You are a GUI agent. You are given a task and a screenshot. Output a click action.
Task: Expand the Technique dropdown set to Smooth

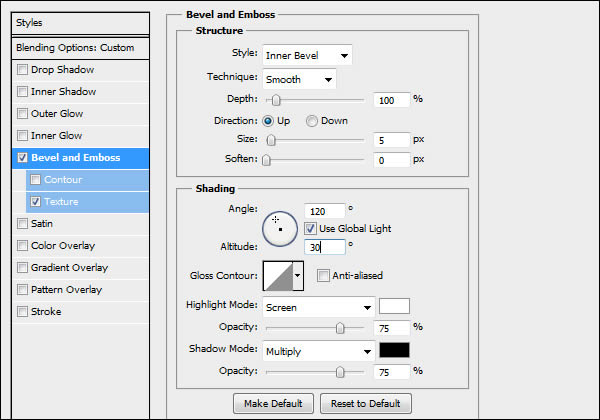[298, 79]
